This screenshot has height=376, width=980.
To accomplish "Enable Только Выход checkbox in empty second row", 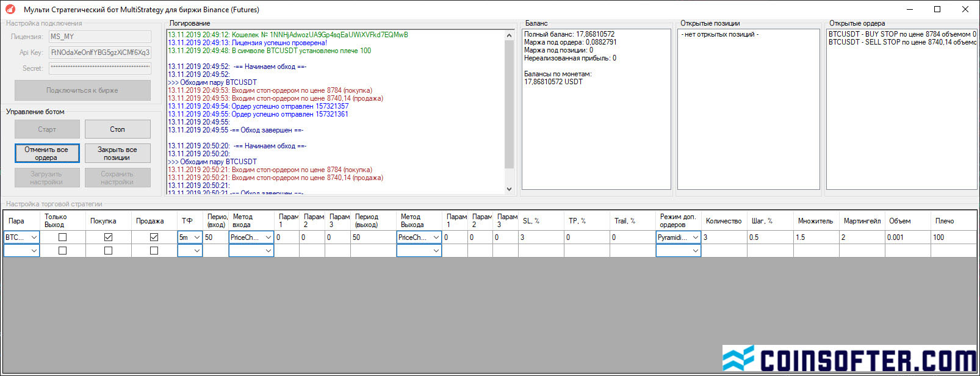I will click(62, 250).
